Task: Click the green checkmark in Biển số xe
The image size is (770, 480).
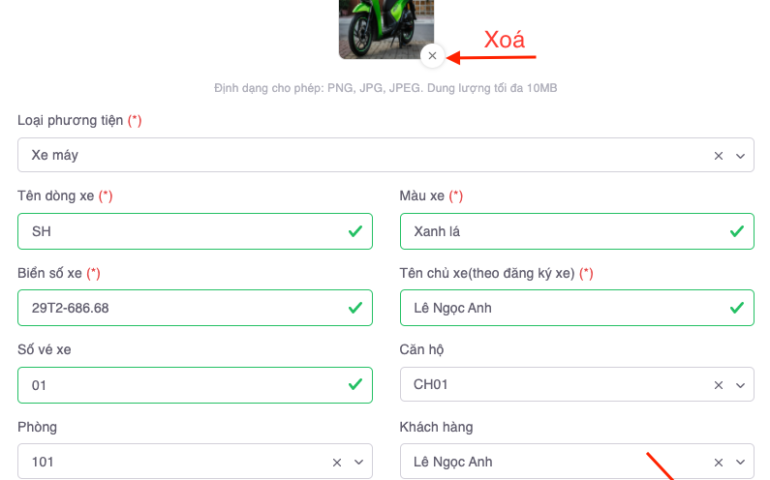Action: pyautogui.click(x=355, y=308)
